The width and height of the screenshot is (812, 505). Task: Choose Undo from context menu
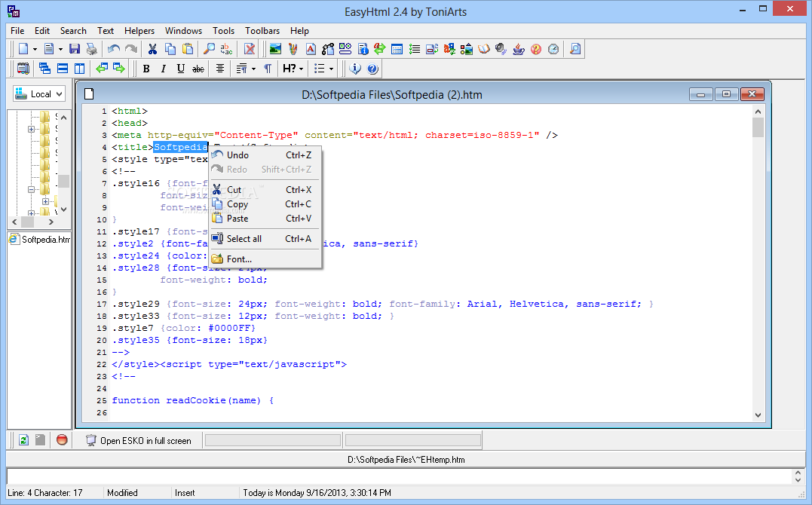[265, 155]
